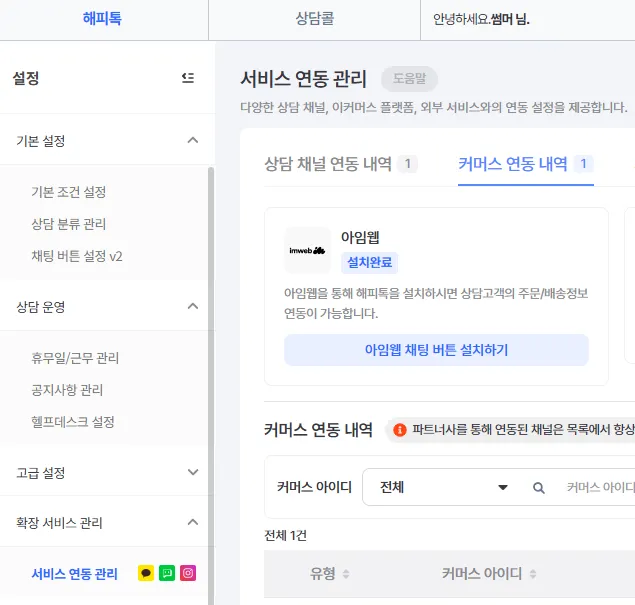Viewport: 635px width, 605px height.
Task: Switch to the 상담콜 top tab
Action: tap(315, 19)
